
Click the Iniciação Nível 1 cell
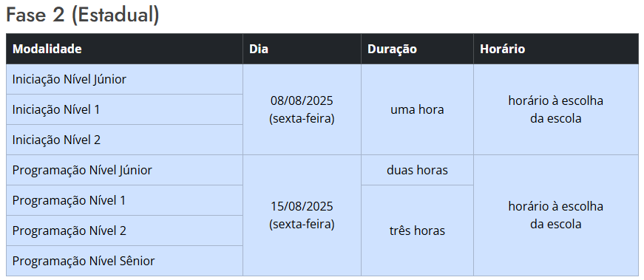(x=124, y=109)
